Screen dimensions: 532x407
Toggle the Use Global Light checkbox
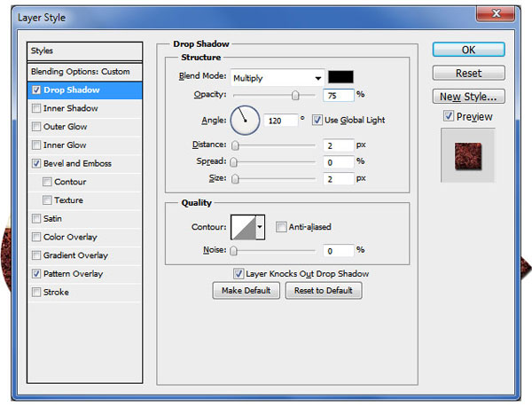click(317, 120)
